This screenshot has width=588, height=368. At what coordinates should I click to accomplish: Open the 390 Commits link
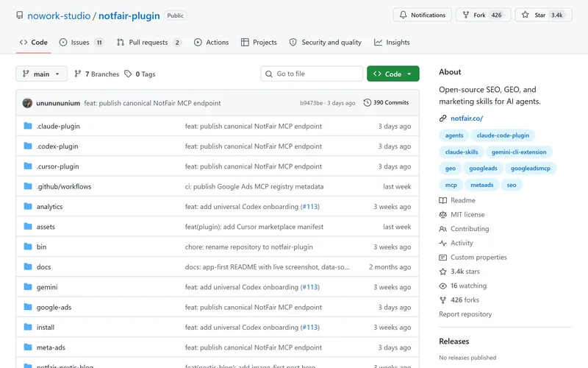387,102
